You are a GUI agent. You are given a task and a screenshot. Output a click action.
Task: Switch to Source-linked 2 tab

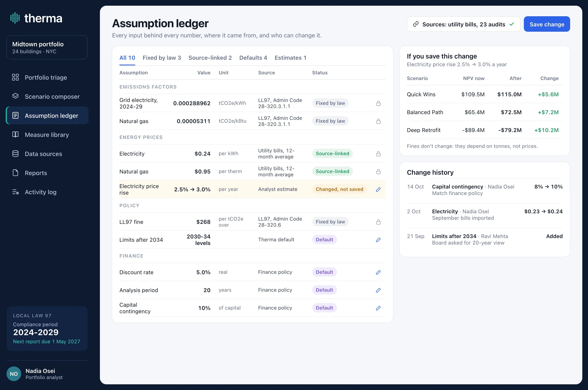click(x=210, y=58)
